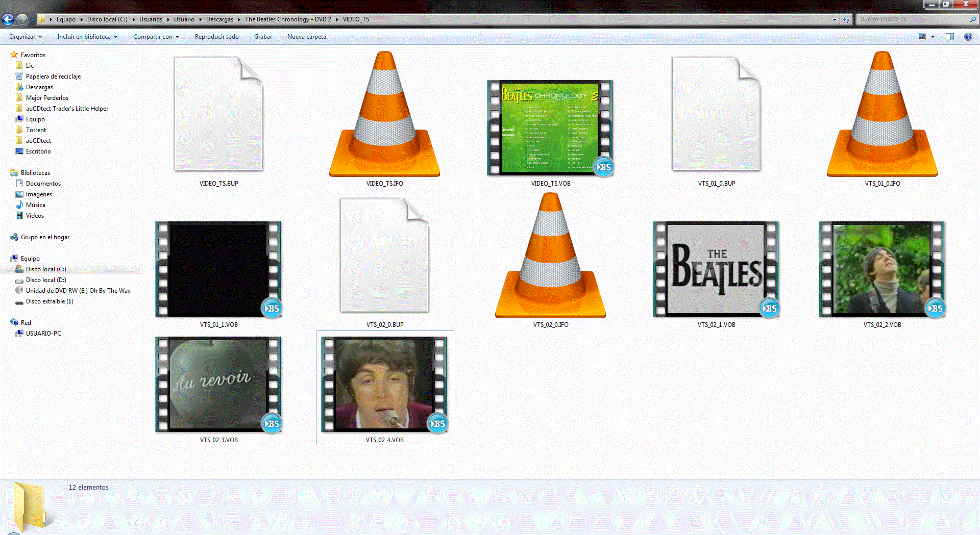Open Favoritos star in navigation pane

click(x=14, y=55)
